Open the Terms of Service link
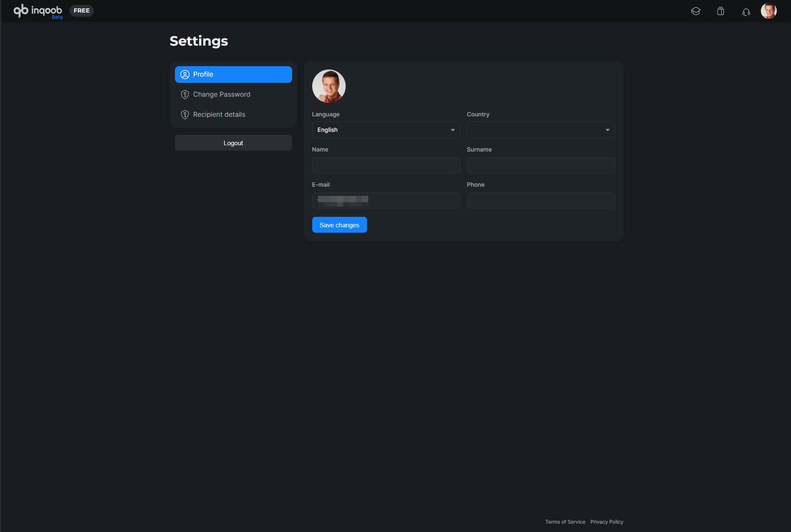Viewport: 791px width, 532px height. click(565, 522)
